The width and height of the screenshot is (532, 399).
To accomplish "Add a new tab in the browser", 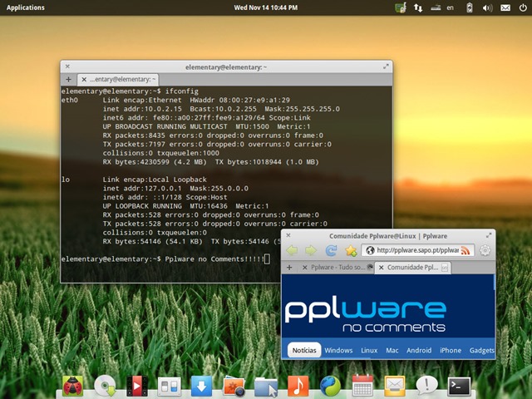I will [289, 268].
